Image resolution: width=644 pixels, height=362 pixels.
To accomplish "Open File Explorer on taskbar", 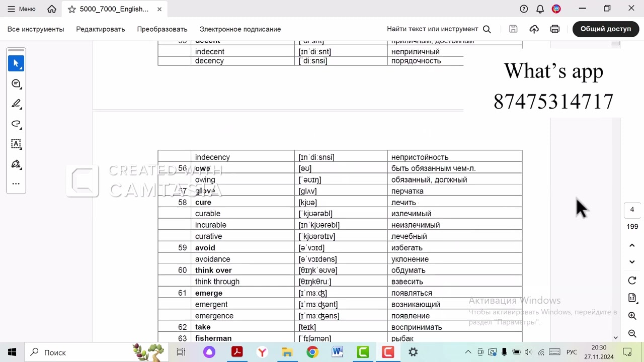I will click(287, 352).
